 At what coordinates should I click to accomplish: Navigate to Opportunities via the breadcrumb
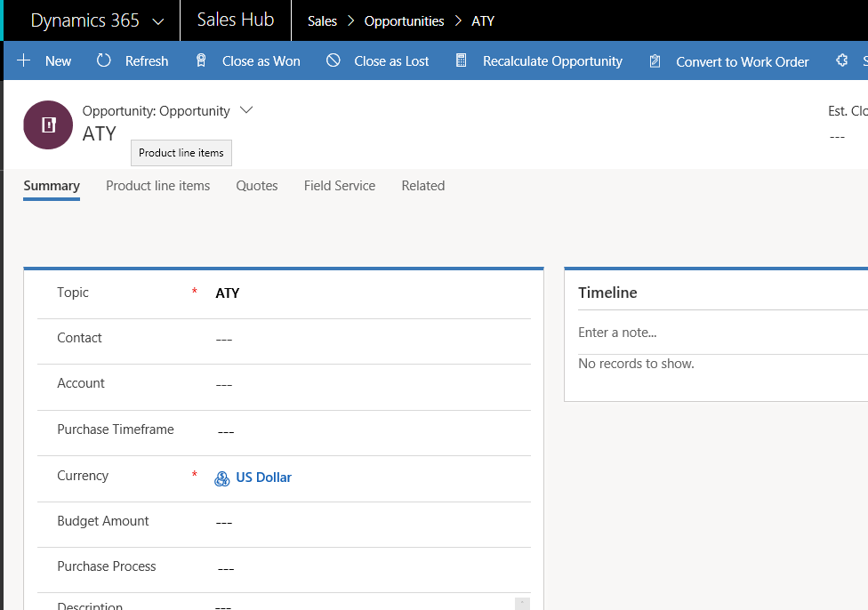(404, 20)
